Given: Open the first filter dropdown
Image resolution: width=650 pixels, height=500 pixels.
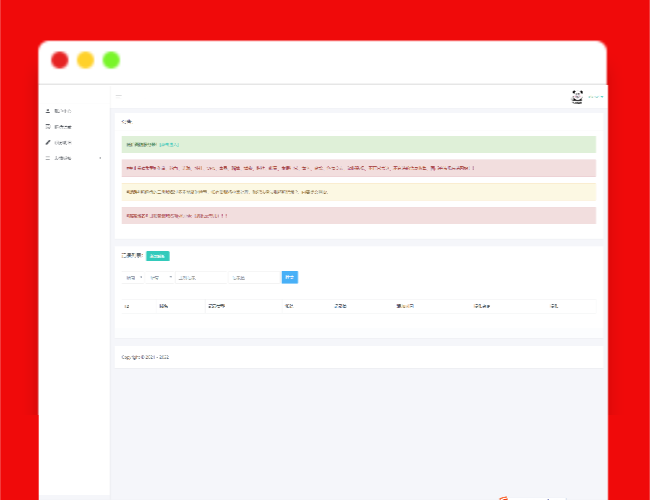Looking at the screenshot, I should [x=134, y=277].
